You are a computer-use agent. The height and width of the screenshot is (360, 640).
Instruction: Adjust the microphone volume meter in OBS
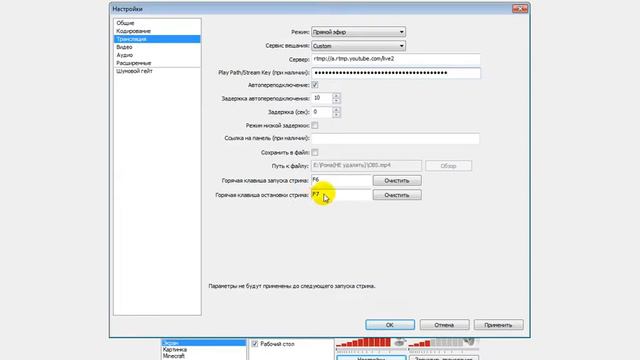(x=364, y=343)
